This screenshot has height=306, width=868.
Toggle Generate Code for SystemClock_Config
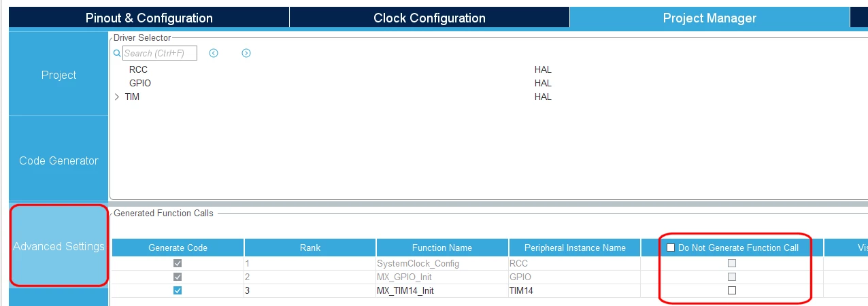click(x=178, y=263)
